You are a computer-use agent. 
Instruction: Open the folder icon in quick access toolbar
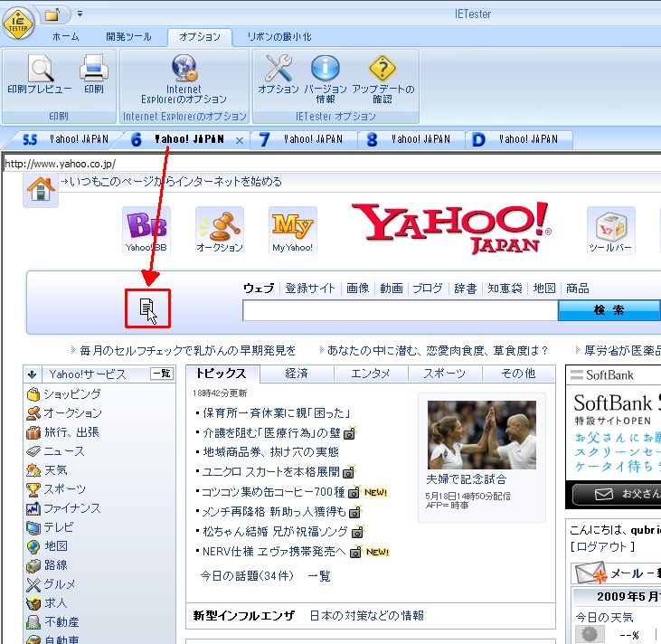(x=53, y=14)
